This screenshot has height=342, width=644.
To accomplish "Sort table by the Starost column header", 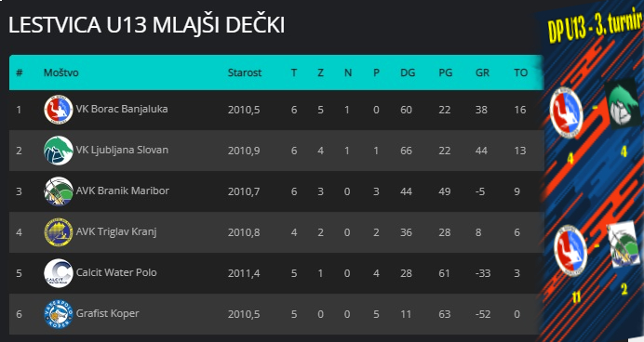I will (245, 72).
